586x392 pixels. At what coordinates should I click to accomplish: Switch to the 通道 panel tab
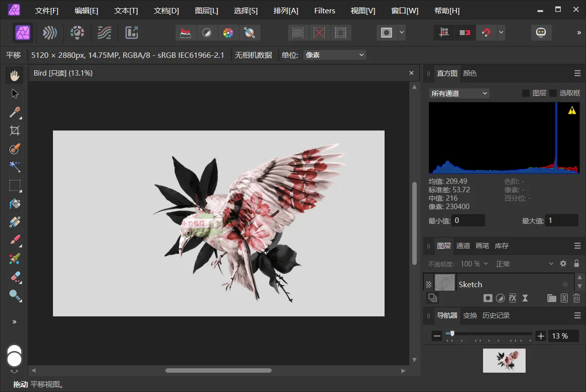pos(463,246)
